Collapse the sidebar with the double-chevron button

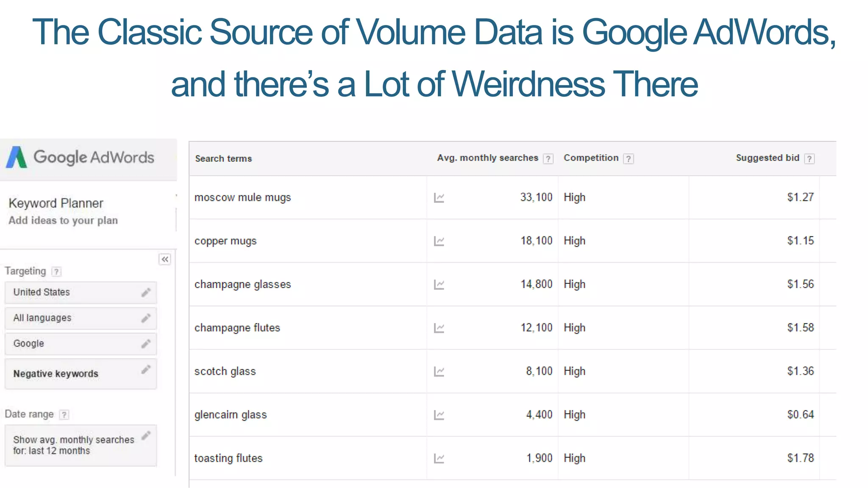165,259
